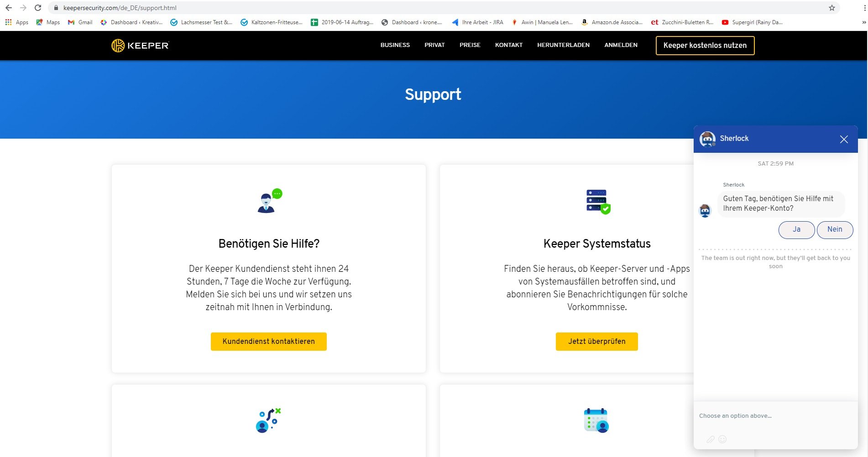The image size is (868, 457).
Task: Open the Kaltzonen-Fritteuse bookmark
Action: click(272, 22)
